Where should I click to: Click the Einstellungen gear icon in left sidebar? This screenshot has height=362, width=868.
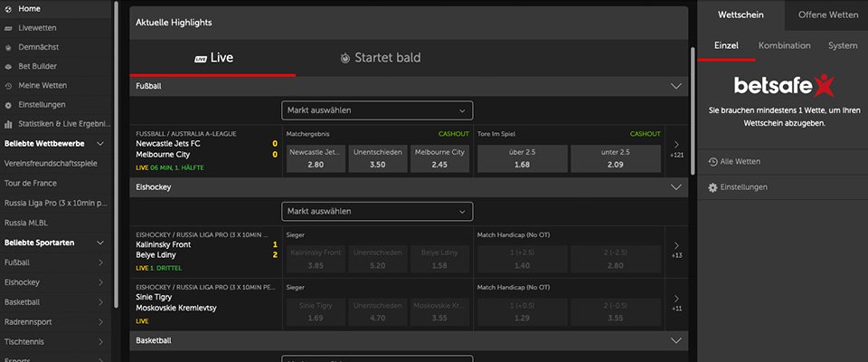[x=8, y=105]
